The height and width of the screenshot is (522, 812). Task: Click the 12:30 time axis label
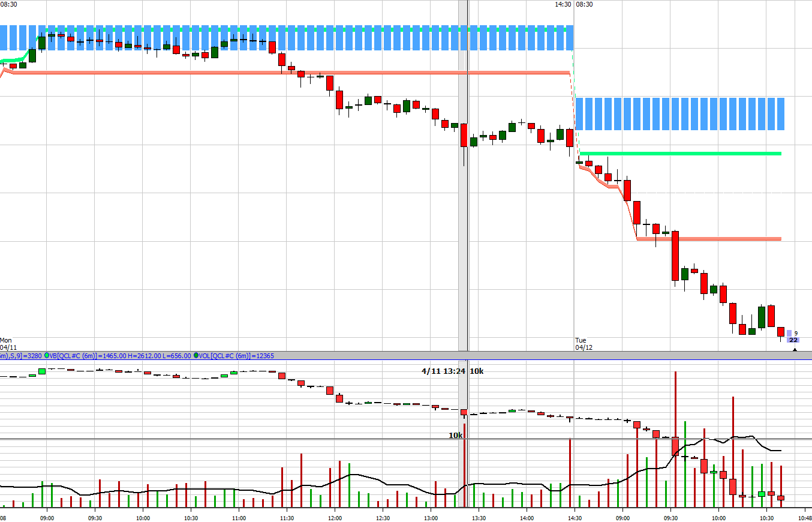click(x=383, y=518)
